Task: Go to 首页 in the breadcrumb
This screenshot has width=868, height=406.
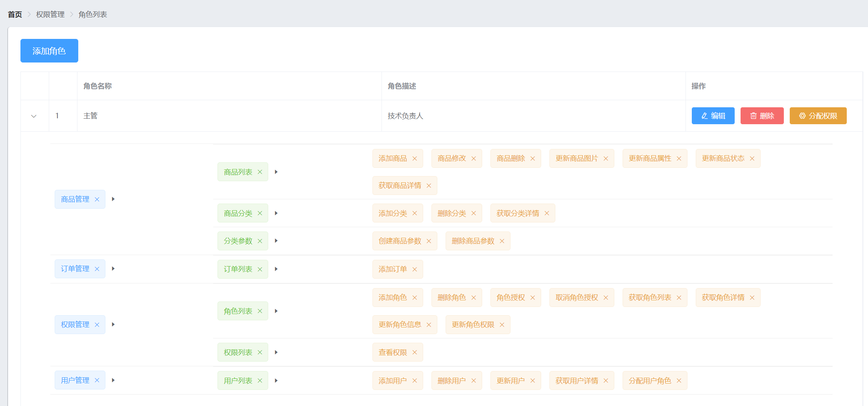Action: click(15, 15)
